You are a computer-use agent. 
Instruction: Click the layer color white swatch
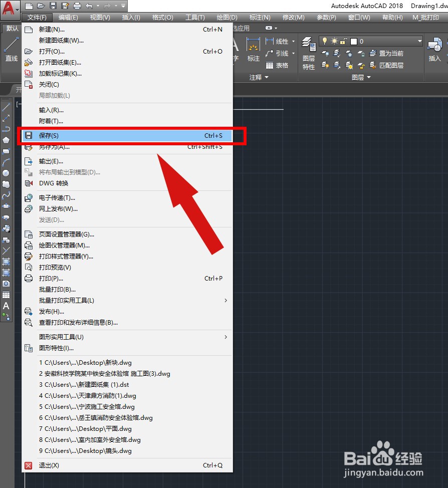[x=354, y=41]
